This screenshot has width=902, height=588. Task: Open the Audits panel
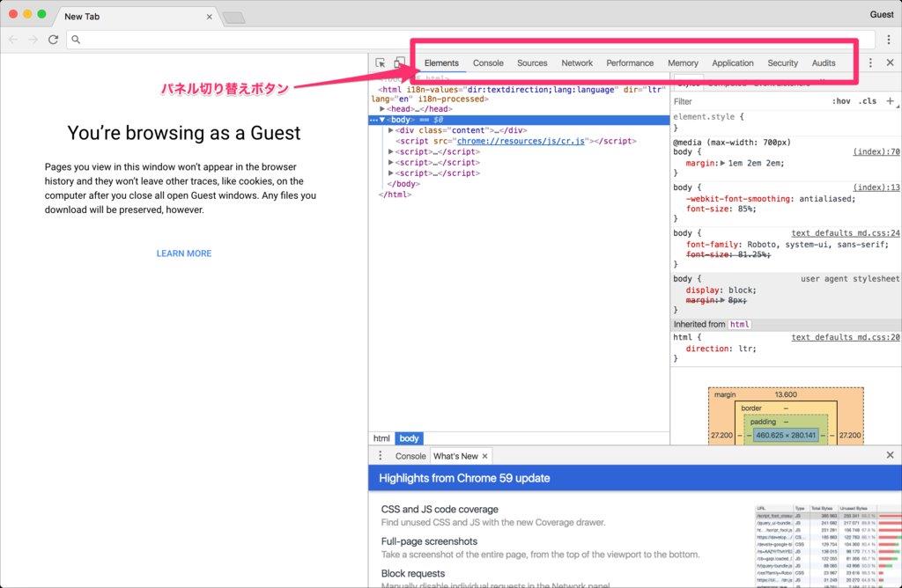[x=824, y=62]
